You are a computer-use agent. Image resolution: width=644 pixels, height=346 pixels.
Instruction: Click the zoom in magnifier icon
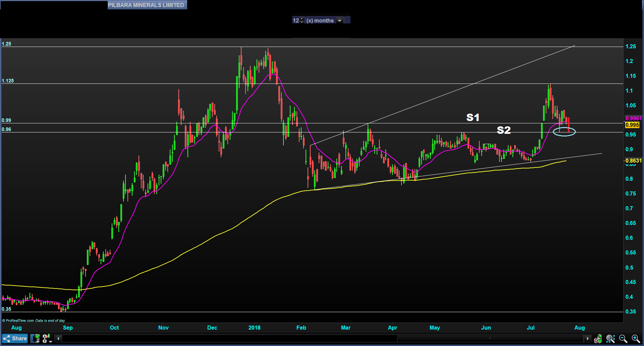point(636,339)
